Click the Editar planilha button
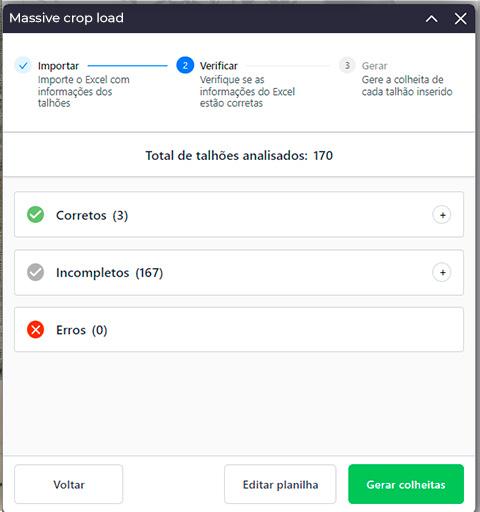Image resolution: width=480 pixels, height=512 pixels. (x=280, y=484)
